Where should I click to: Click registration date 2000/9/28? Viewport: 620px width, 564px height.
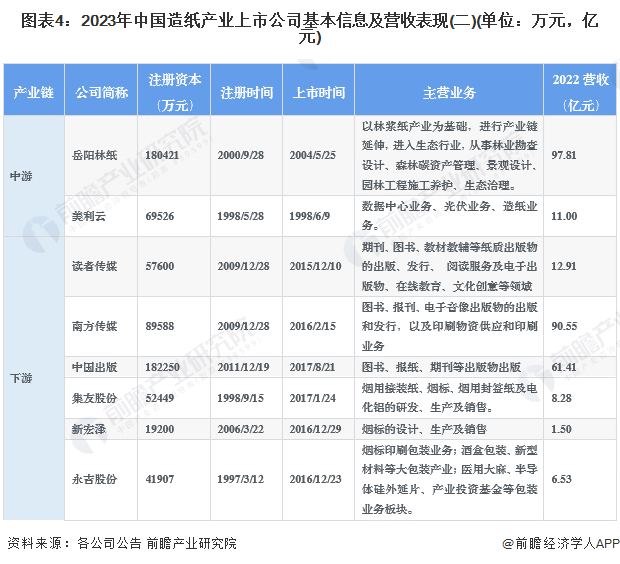pos(240,155)
